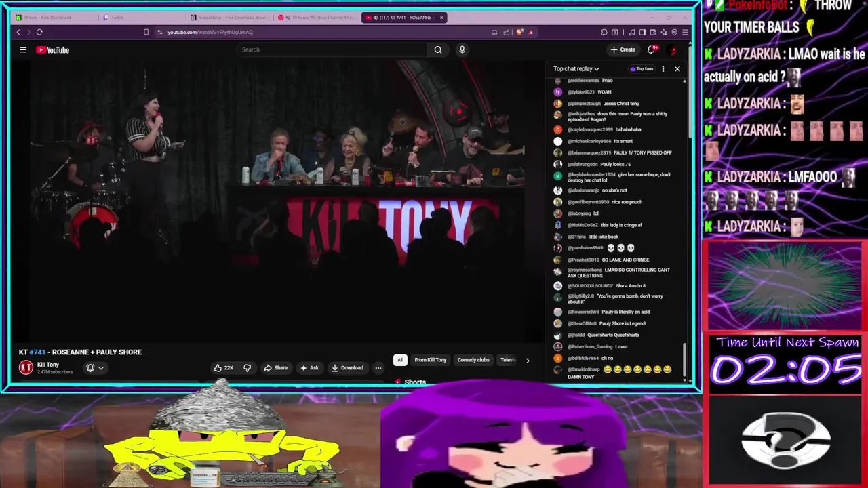Click the Brave rewards triangle icon
Screen dimensions: 868x488
(531, 32)
